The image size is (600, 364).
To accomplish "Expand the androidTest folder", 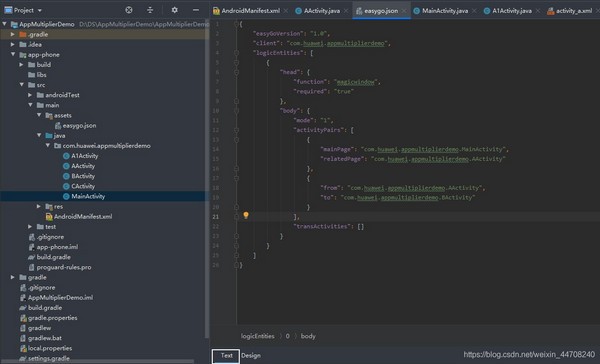I will coord(30,95).
